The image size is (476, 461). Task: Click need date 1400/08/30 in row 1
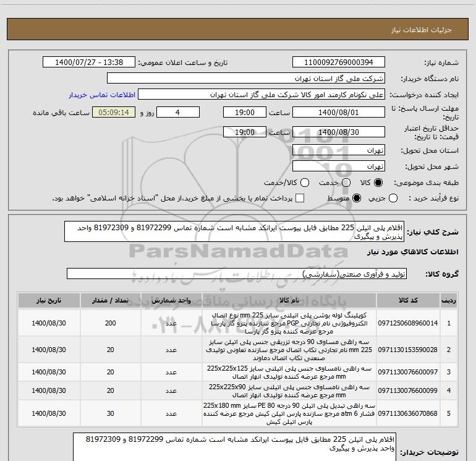[x=49, y=323]
